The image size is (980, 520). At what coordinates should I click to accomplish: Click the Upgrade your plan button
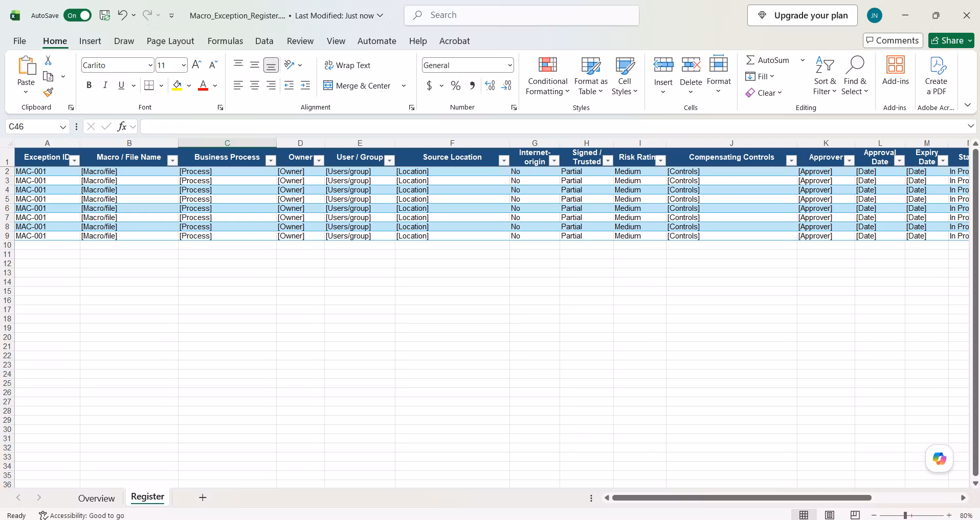(803, 15)
